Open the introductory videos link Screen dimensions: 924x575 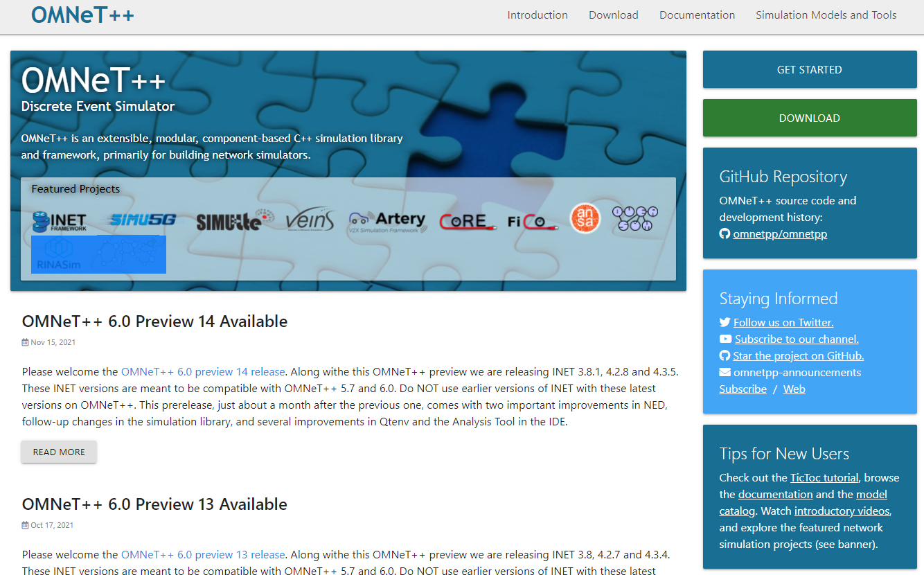[842, 511]
